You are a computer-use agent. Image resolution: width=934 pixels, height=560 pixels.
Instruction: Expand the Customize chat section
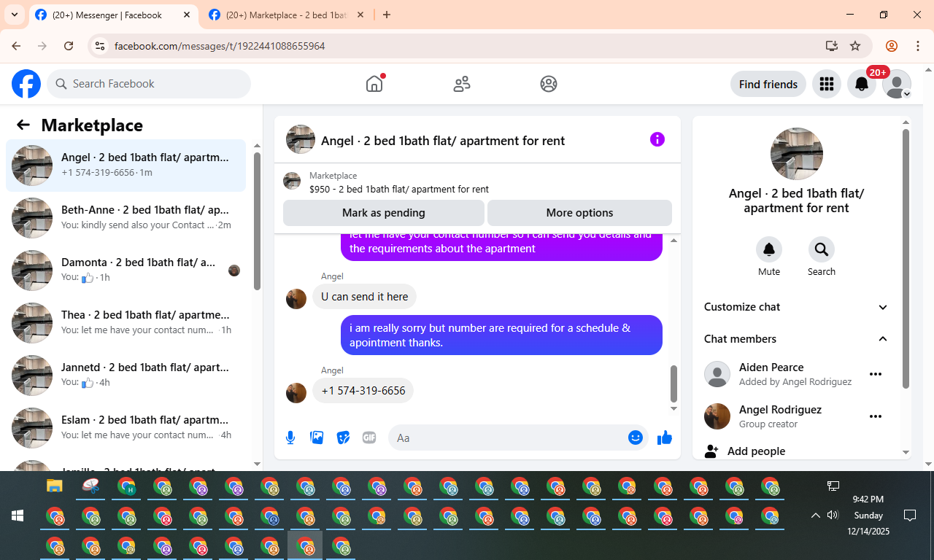pyautogui.click(x=796, y=307)
